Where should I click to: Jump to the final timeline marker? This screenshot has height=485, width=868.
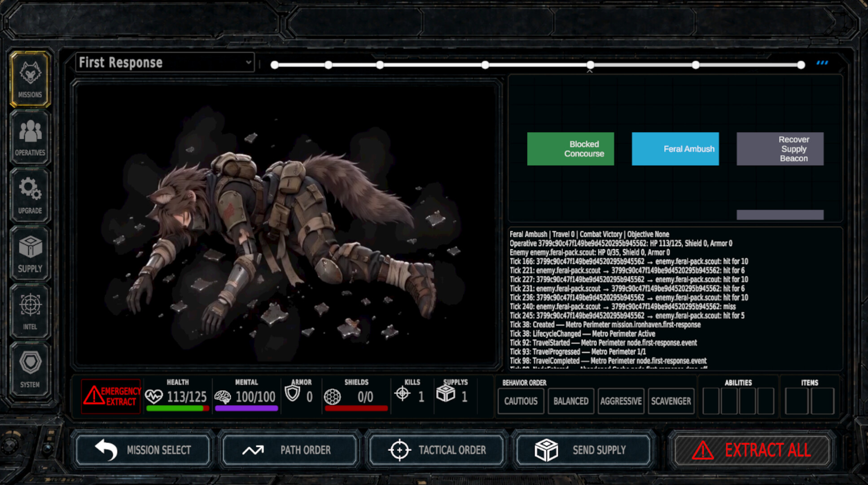coord(801,65)
